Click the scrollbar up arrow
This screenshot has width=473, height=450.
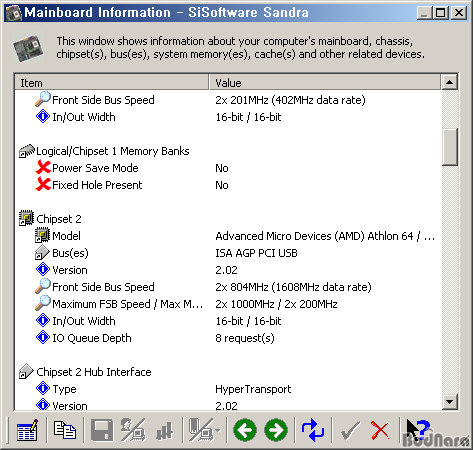(x=450, y=82)
